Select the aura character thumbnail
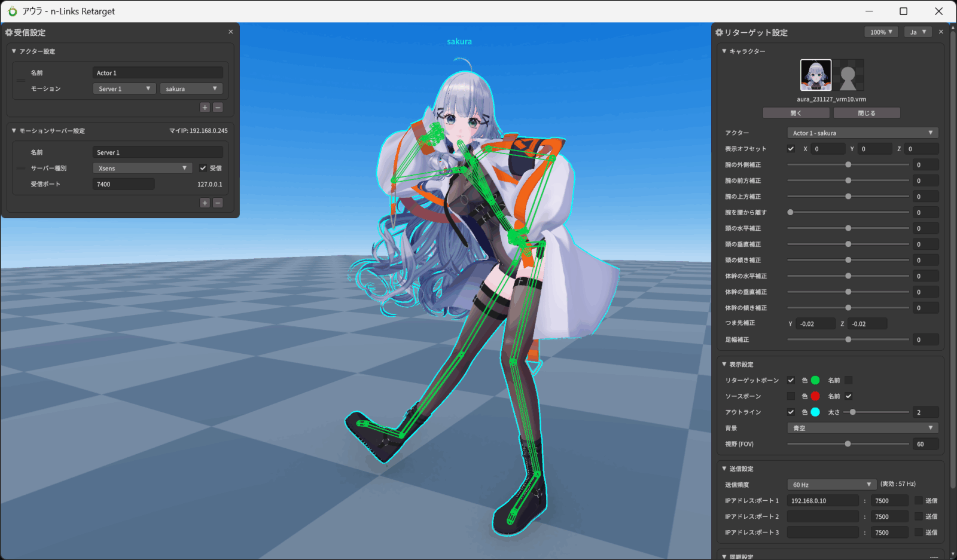This screenshot has height=560, width=957. 816,75
